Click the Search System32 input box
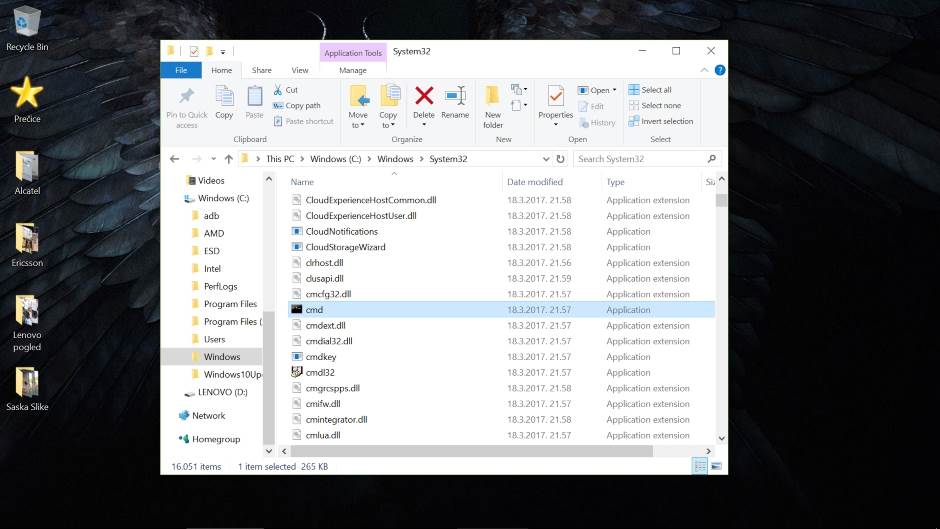 point(640,159)
